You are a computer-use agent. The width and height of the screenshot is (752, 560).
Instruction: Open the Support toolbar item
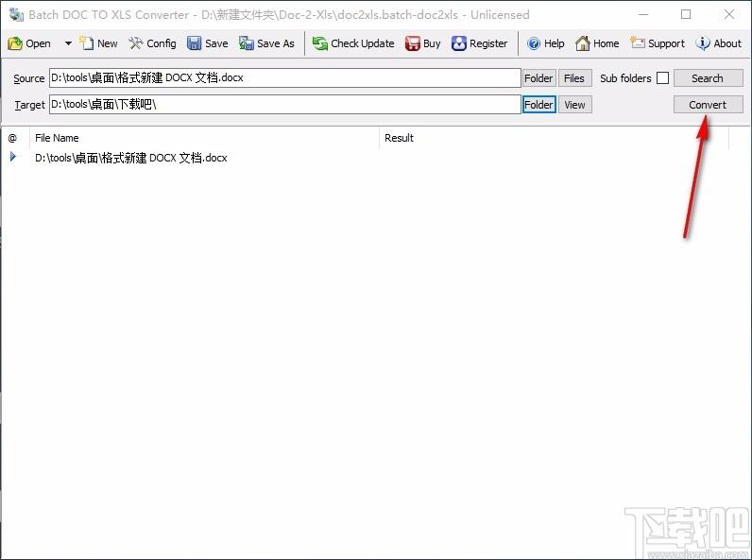(x=657, y=43)
